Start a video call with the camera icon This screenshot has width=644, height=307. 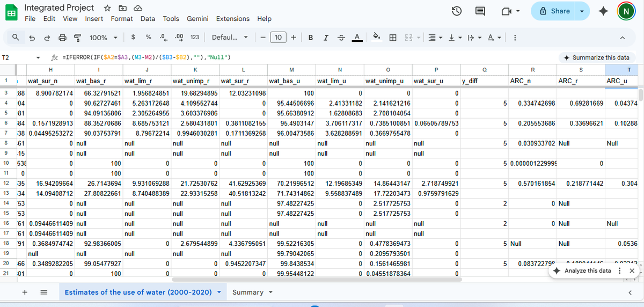(506, 11)
